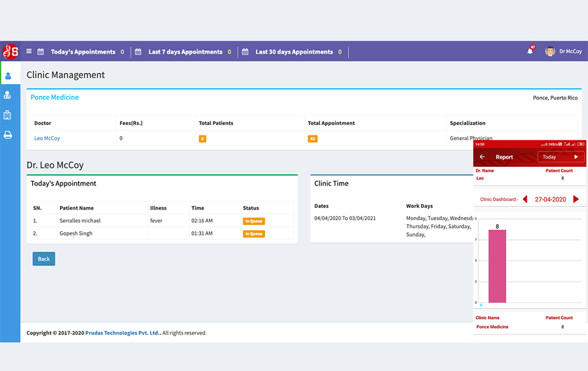Click patient name Serralles michael

click(80, 221)
